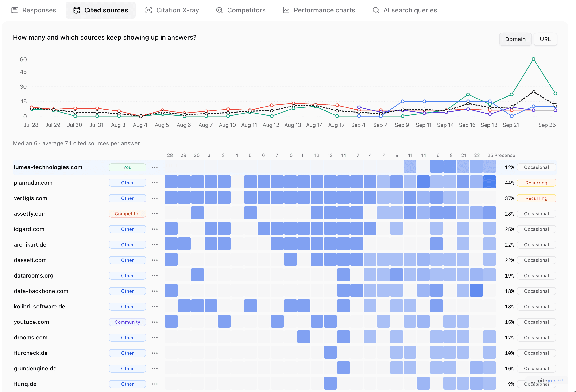Screen dimensions: 576x392
Task: Click the green peak point above Sep 23
Action: click(x=533, y=59)
